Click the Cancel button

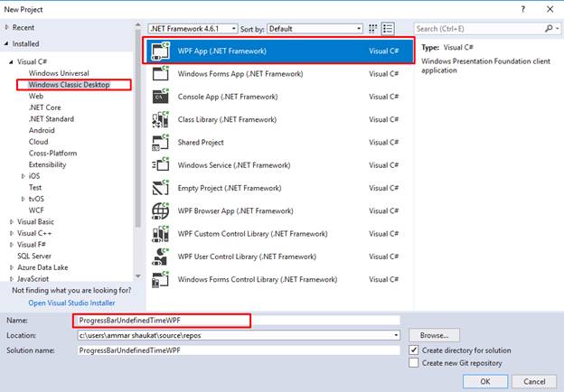coord(534,381)
